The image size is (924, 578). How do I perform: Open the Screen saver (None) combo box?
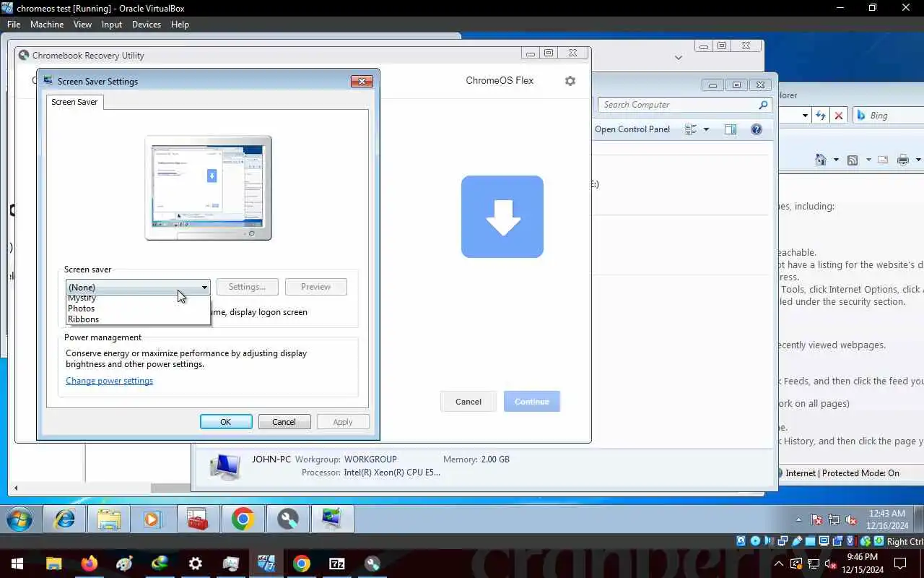(138, 287)
